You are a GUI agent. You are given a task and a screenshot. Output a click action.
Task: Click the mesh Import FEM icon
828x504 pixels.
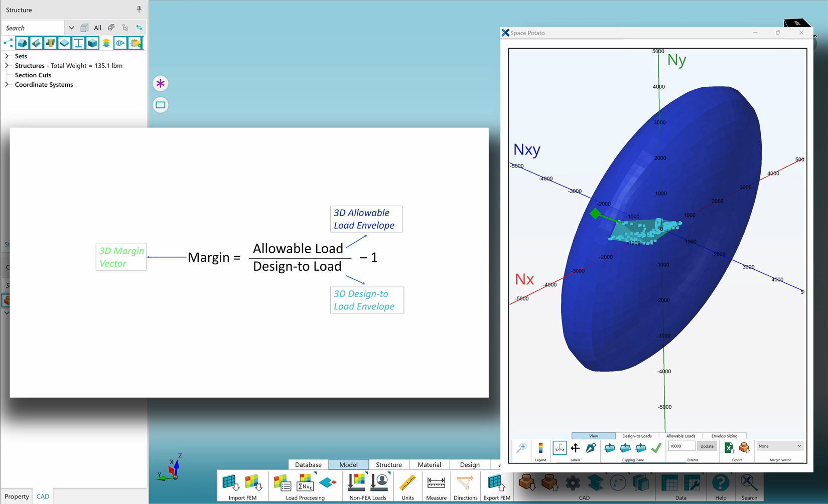coord(231,483)
